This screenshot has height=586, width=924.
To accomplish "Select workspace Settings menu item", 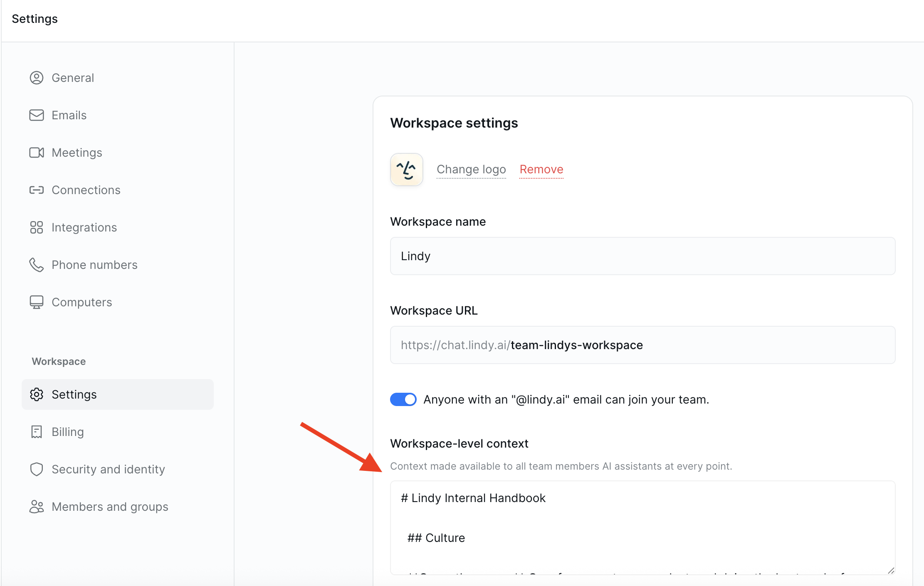I will click(118, 394).
